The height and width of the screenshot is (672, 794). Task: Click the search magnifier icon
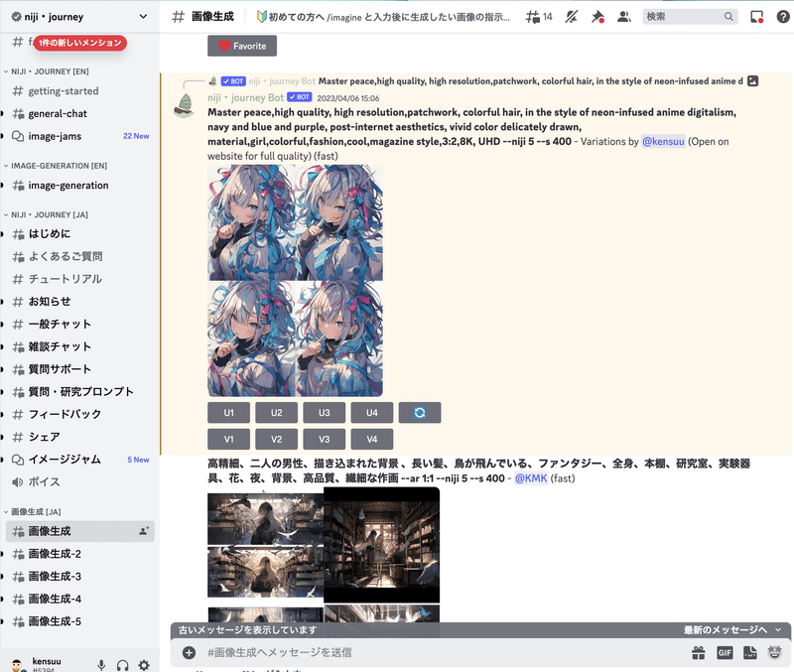click(x=728, y=17)
